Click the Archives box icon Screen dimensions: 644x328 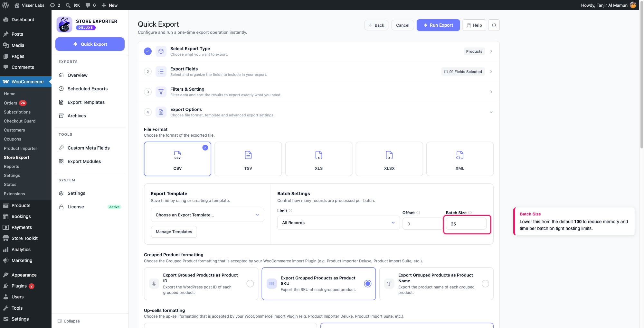[61, 115]
